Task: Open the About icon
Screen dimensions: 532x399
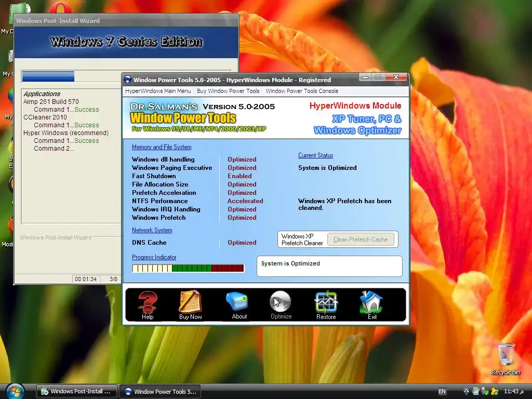Action: tap(237, 301)
